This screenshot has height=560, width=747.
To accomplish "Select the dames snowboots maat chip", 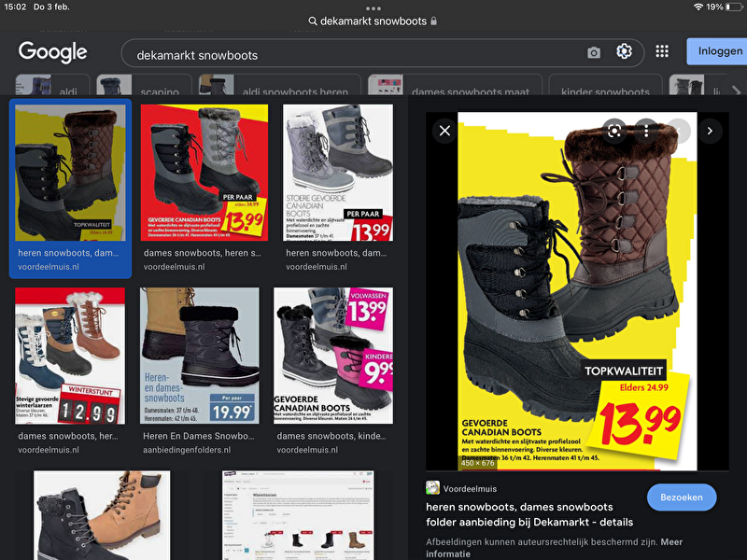I will pyautogui.click(x=455, y=85).
